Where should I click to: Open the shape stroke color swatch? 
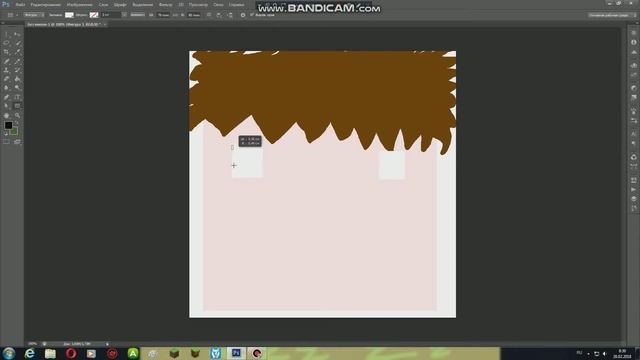pyautogui.click(x=94, y=15)
